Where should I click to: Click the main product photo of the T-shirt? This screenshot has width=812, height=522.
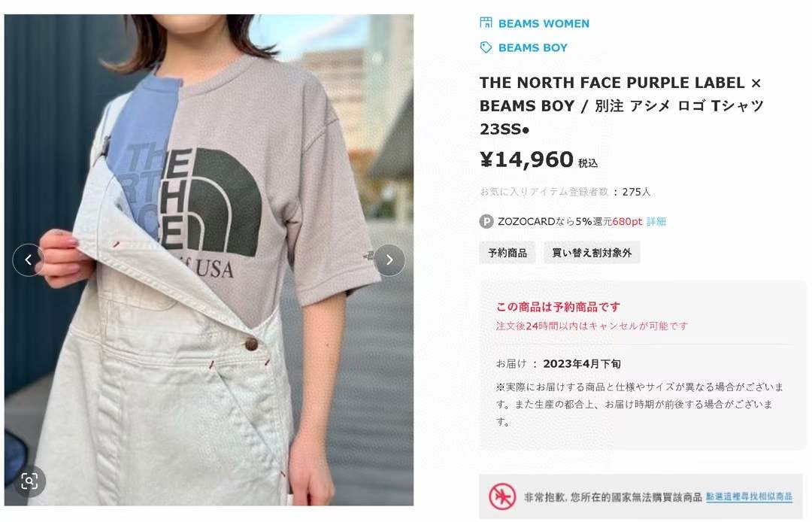click(x=209, y=260)
